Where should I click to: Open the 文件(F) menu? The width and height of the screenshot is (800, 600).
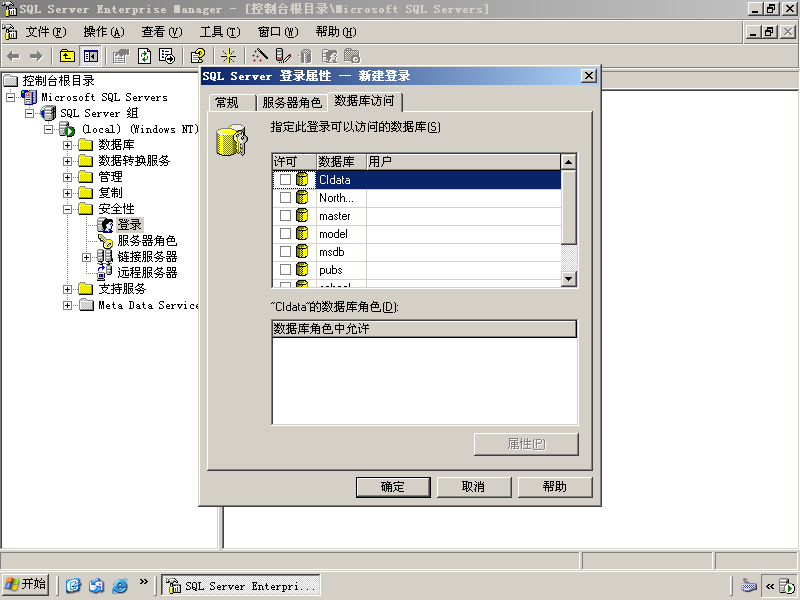click(x=46, y=32)
